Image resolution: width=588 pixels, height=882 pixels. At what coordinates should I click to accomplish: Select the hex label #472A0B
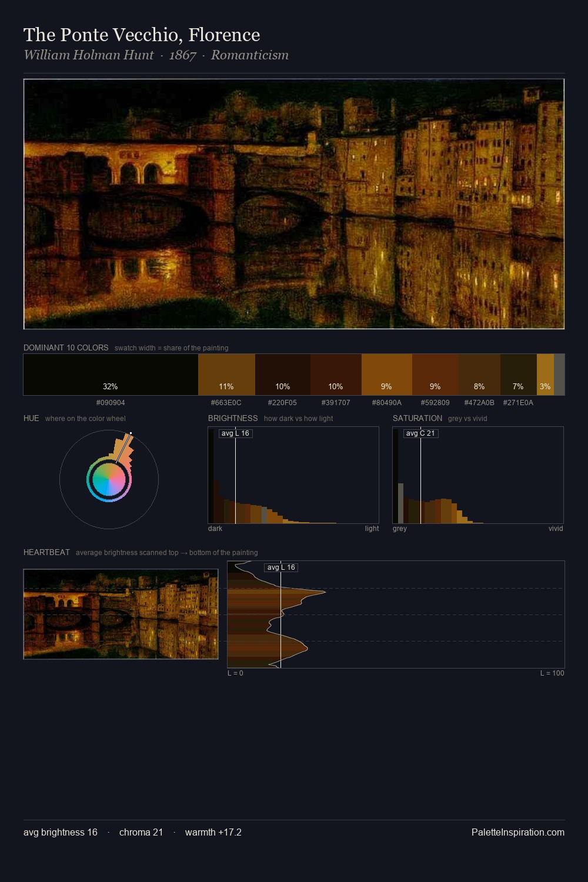point(479,403)
